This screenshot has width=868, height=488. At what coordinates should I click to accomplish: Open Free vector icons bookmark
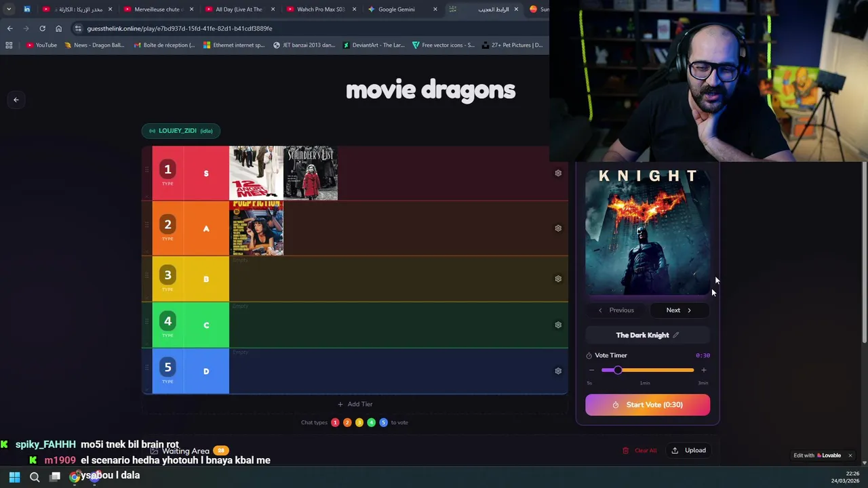443,45
